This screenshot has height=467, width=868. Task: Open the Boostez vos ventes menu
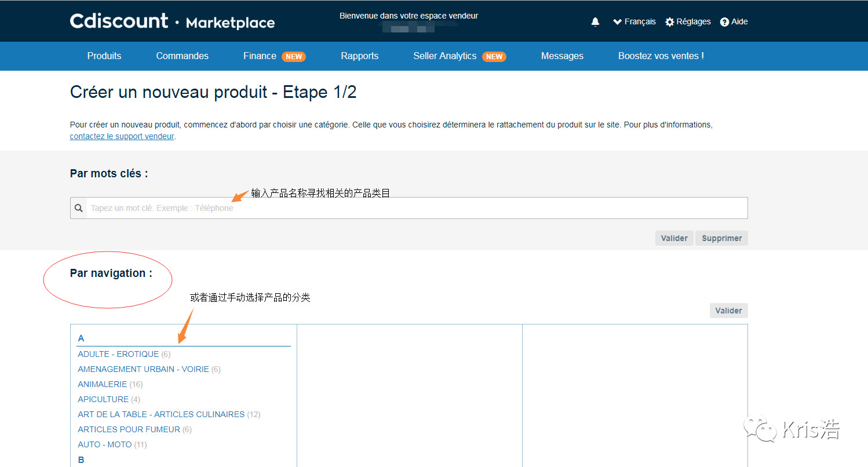click(x=661, y=56)
